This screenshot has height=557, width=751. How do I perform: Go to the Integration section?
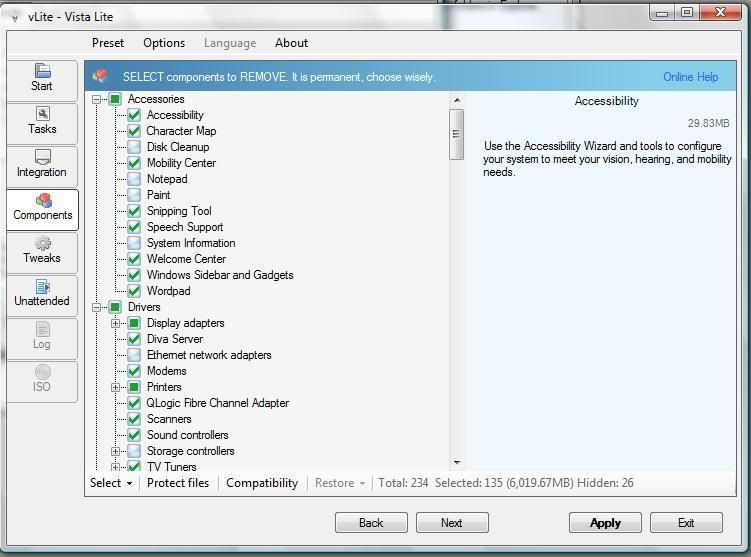click(42, 166)
